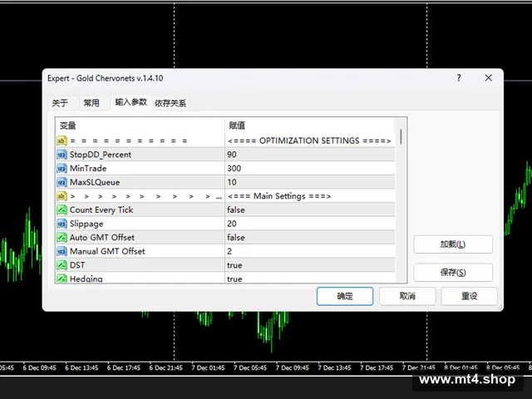Click the Slippage variable name

(86, 224)
